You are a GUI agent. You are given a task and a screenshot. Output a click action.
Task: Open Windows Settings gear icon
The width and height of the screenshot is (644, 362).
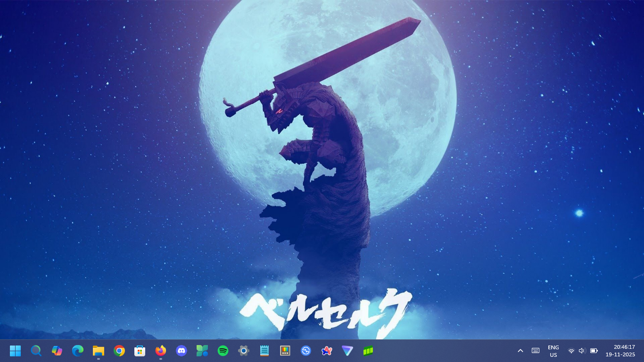pyautogui.click(x=244, y=351)
